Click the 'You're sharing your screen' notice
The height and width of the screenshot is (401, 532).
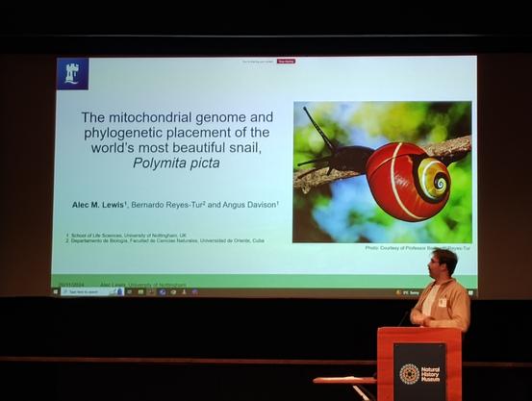tap(258, 62)
